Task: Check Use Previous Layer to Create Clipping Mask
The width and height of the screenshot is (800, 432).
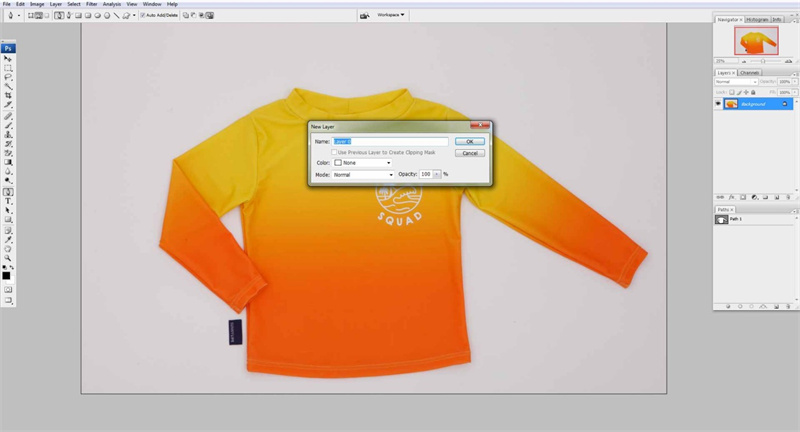Action: coord(335,152)
